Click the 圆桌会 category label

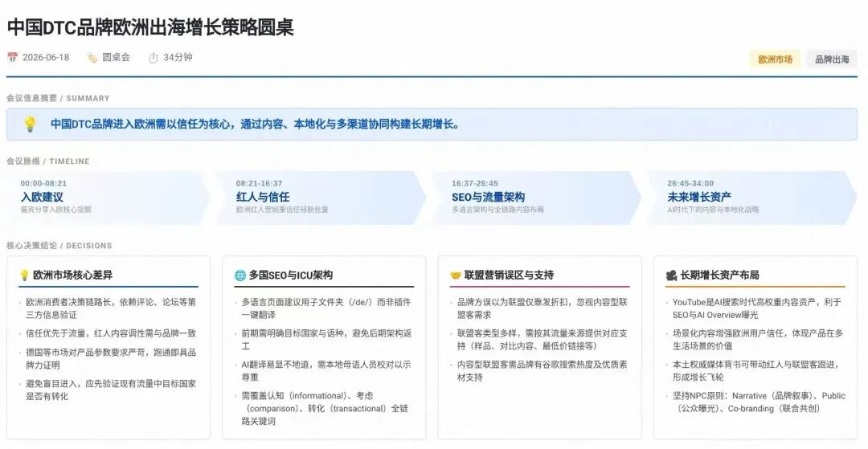[117, 57]
